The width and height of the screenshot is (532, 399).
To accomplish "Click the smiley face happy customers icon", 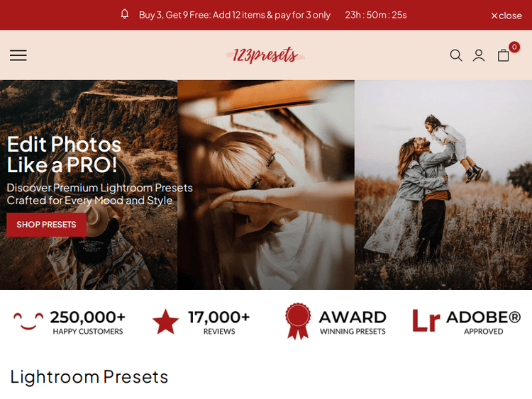I will tap(28, 321).
